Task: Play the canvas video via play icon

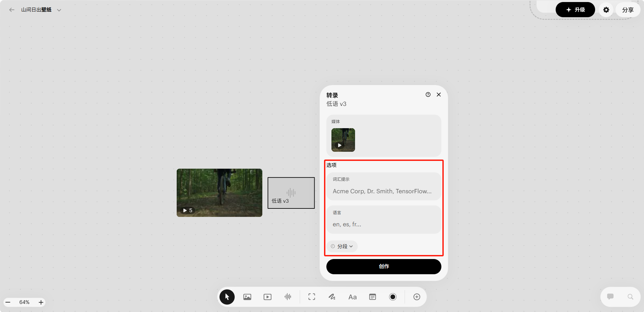Action: coord(185,210)
